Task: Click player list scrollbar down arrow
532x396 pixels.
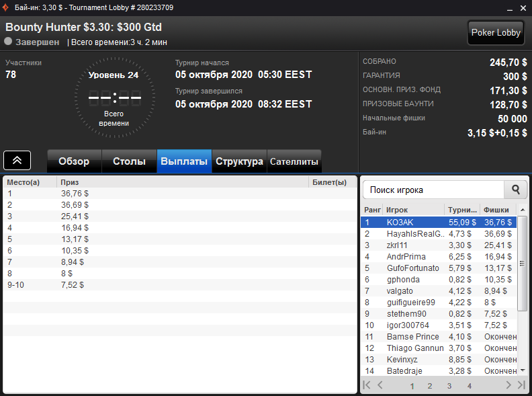Action: point(523,370)
